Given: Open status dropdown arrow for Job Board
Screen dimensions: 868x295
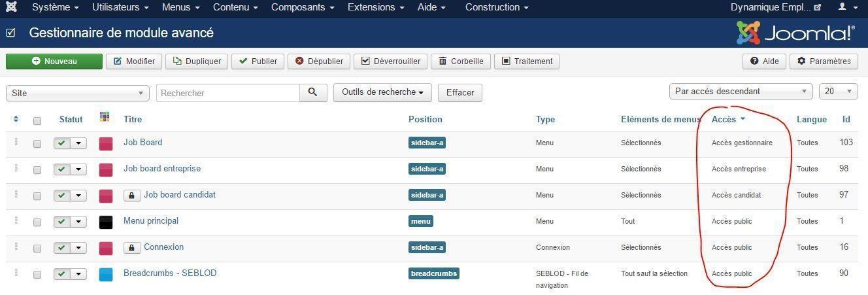Looking at the screenshot, I should (x=78, y=143).
